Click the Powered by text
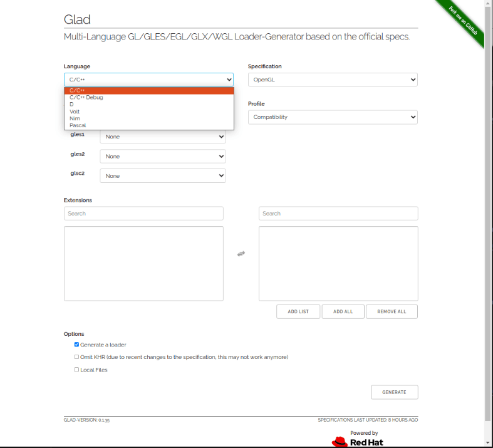Image resolution: width=493 pixels, height=448 pixels. tap(364, 433)
